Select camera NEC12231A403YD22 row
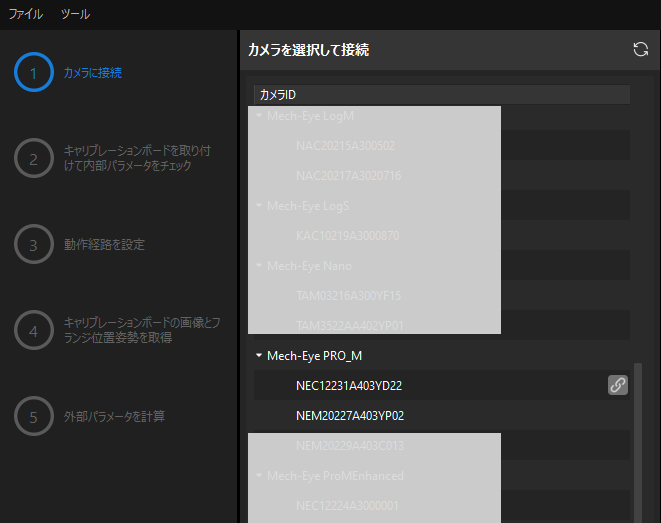The image size is (661, 523). click(442, 385)
